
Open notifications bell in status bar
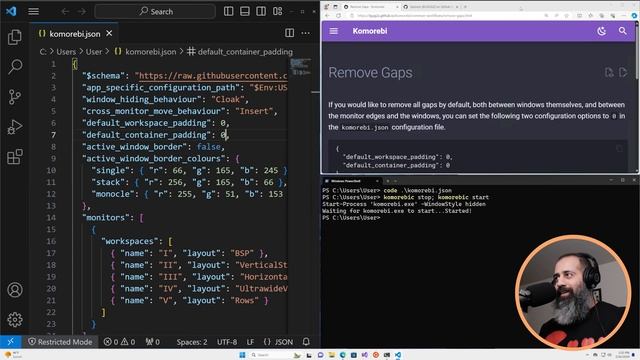306,341
